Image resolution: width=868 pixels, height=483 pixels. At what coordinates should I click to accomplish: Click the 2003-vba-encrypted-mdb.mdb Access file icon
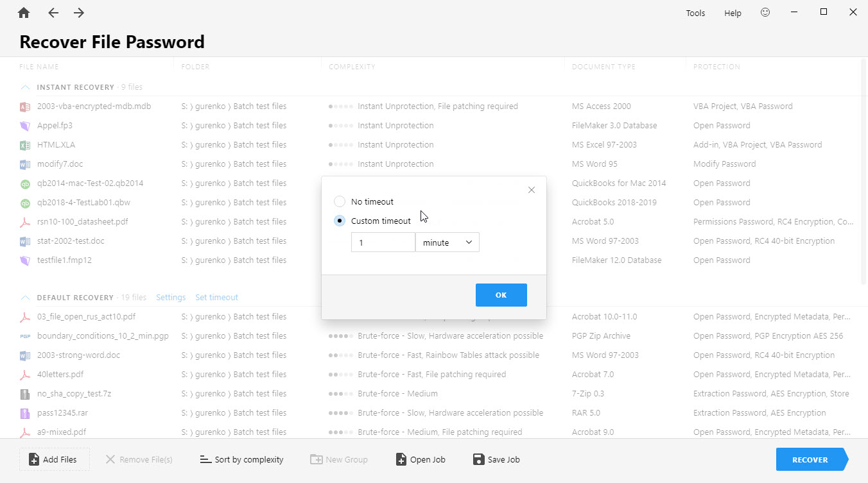(x=25, y=106)
